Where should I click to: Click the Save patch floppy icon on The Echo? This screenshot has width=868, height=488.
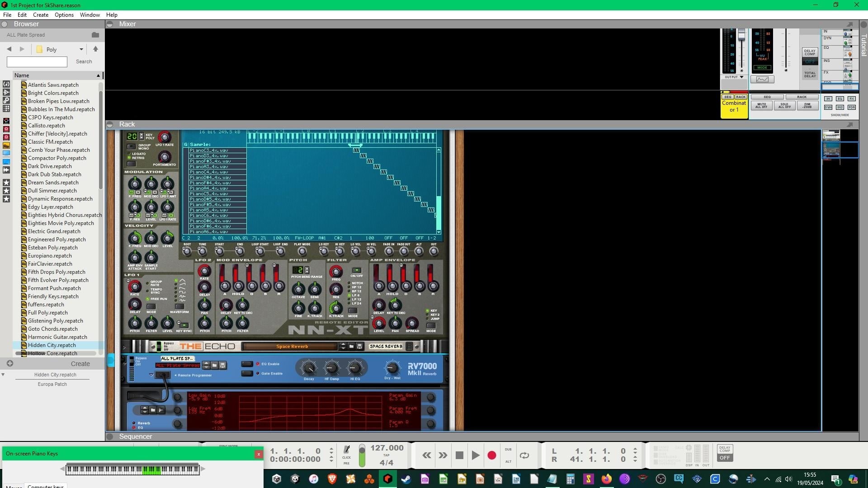(x=360, y=347)
